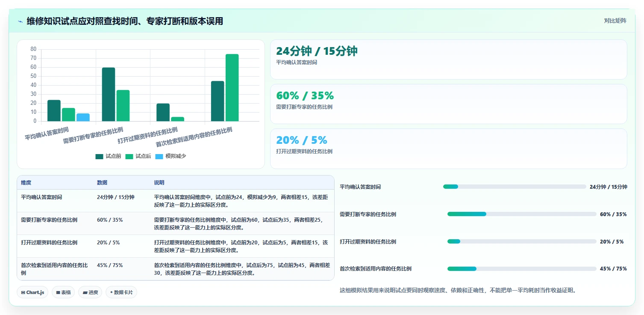
Task: Click the Chart.js chip icon
Action: click(x=23, y=292)
